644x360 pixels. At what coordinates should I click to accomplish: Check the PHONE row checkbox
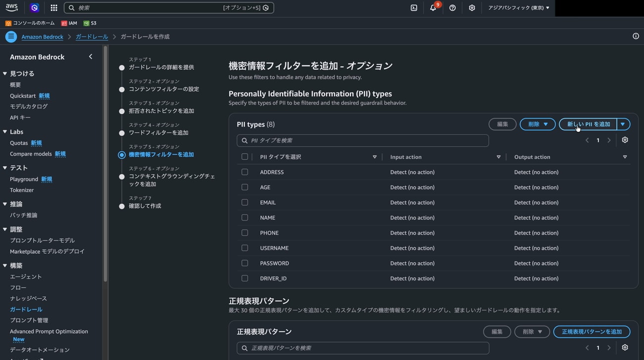245,233
